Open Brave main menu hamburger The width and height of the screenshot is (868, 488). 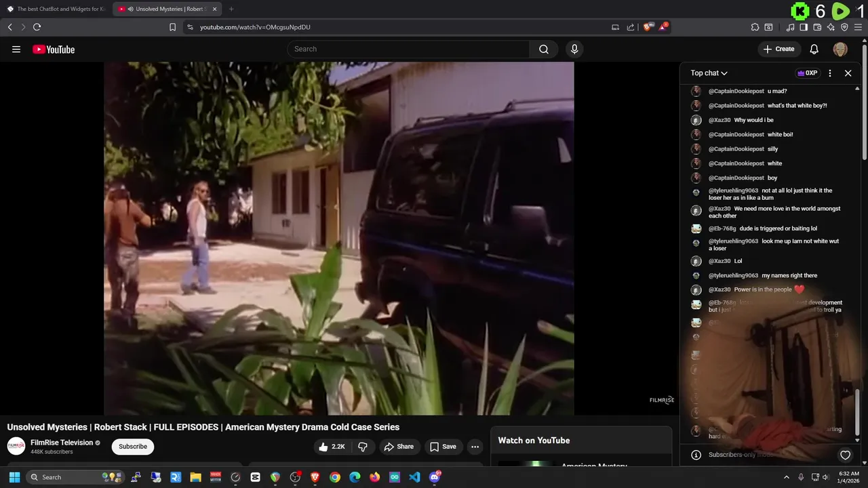[x=858, y=27]
